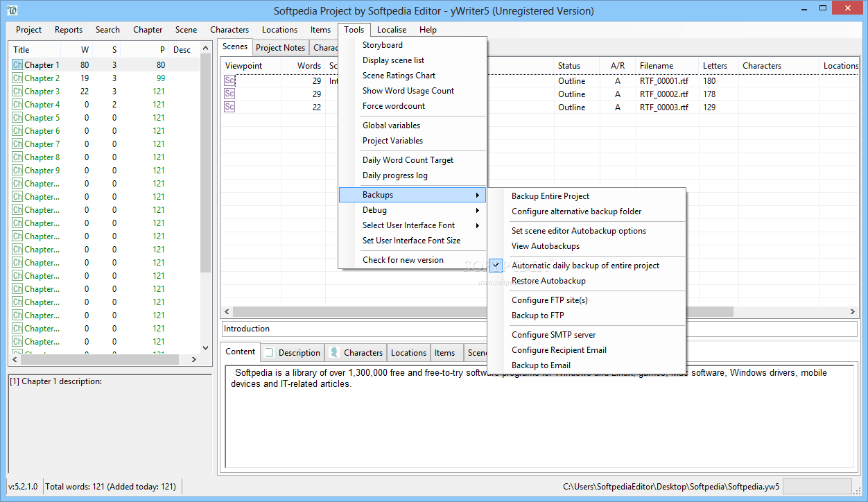Set Daily Word Count Target
The image size is (868, 502).
point(413,160)
